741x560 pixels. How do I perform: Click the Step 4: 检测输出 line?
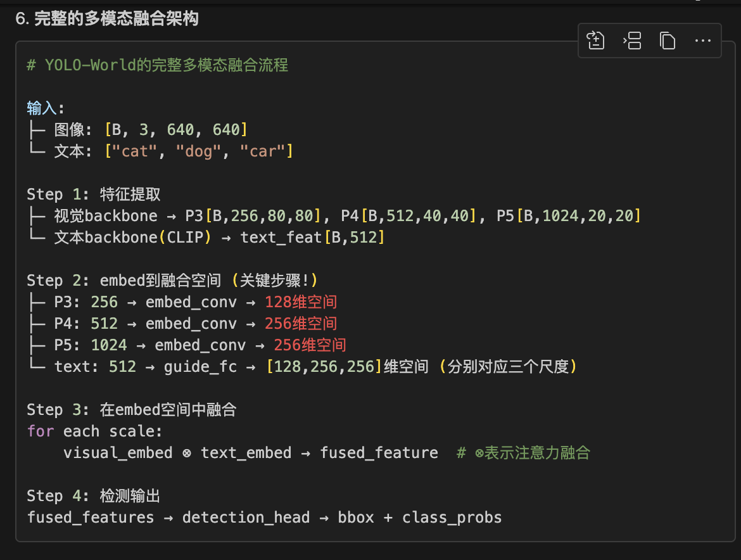(94, 496)
